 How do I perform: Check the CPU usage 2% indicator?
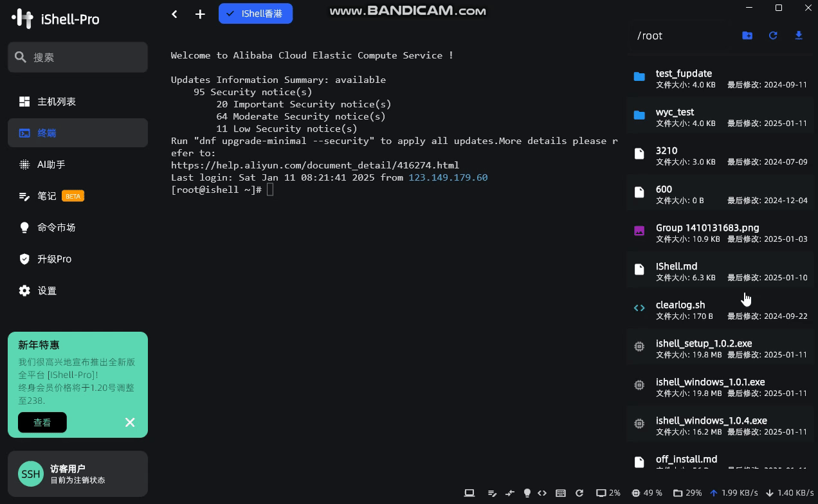tap(607, 493)
